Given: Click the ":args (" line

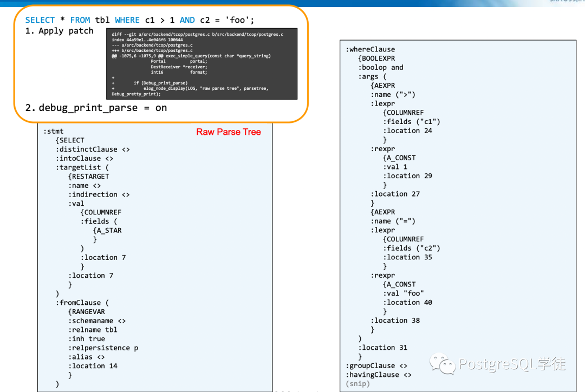Looking at the screenshot, I should [x=372, y=76].
